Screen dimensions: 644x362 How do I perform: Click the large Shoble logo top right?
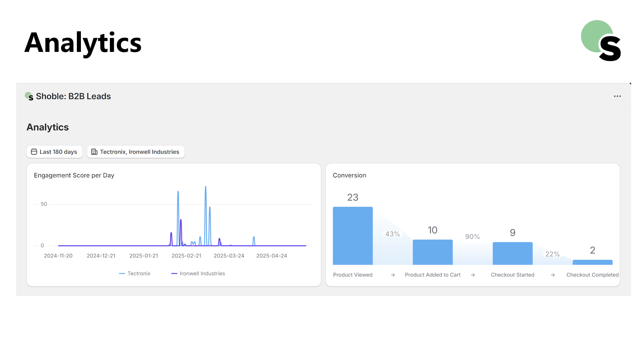[x=601, y=41]
